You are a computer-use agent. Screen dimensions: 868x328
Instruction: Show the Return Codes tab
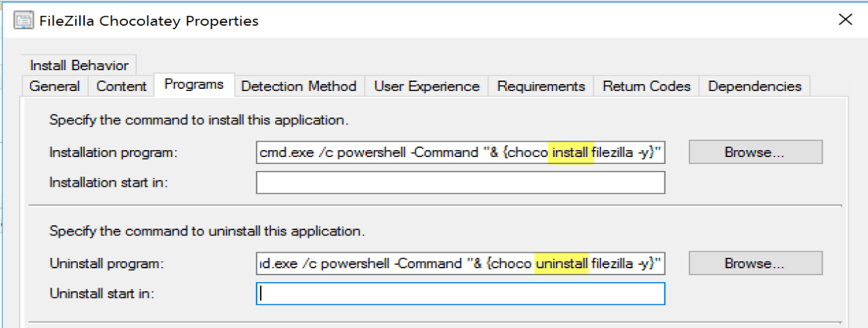pos(646,86)
